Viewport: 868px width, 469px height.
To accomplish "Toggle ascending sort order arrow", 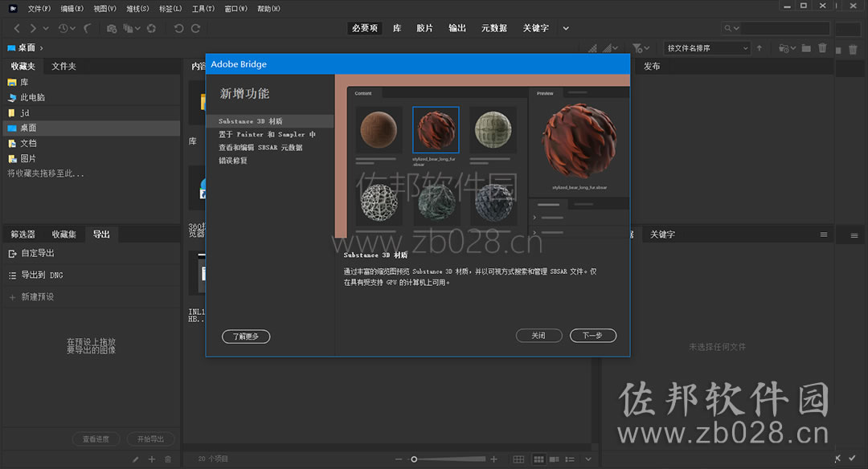I will pyautogui.click(x=759, y=48).
